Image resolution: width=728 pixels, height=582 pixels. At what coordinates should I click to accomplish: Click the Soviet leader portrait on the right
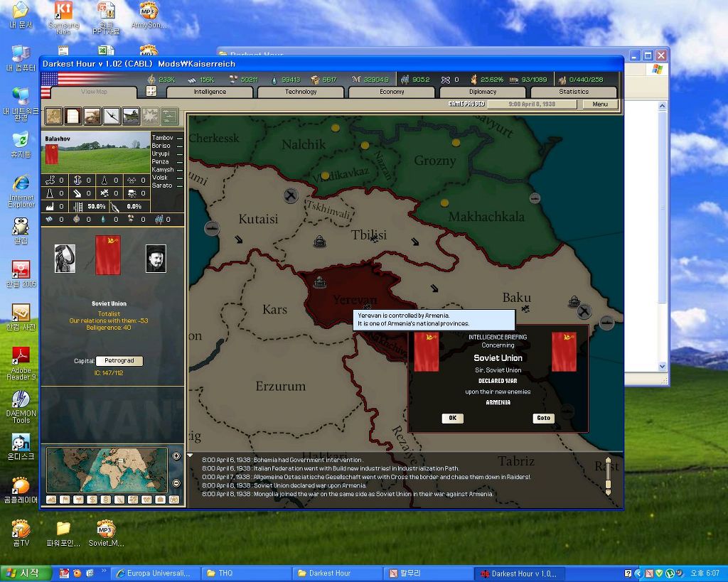(x=156, y=258)
